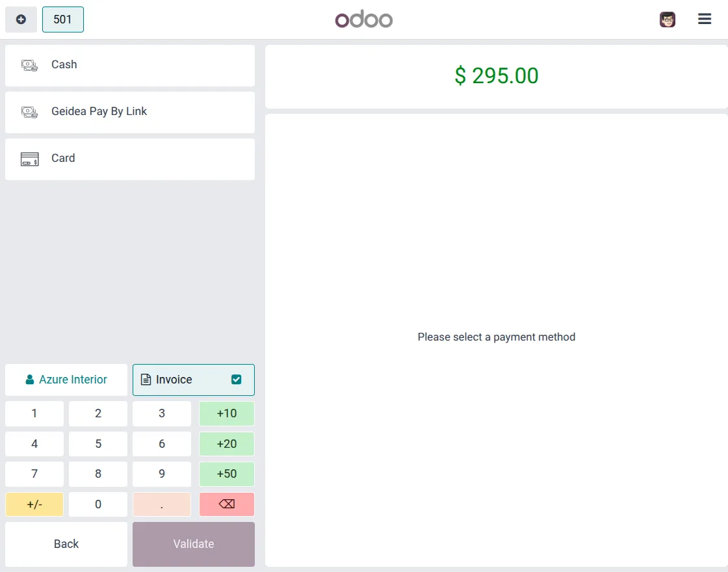
Task: Select the Azure Interior customer button
Action: [66, 380]
